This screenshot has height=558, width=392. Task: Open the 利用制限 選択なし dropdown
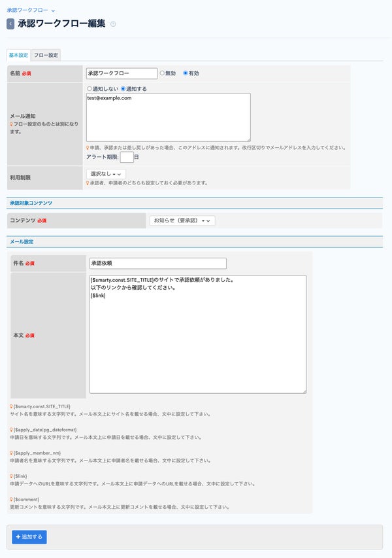click(106, 174)
